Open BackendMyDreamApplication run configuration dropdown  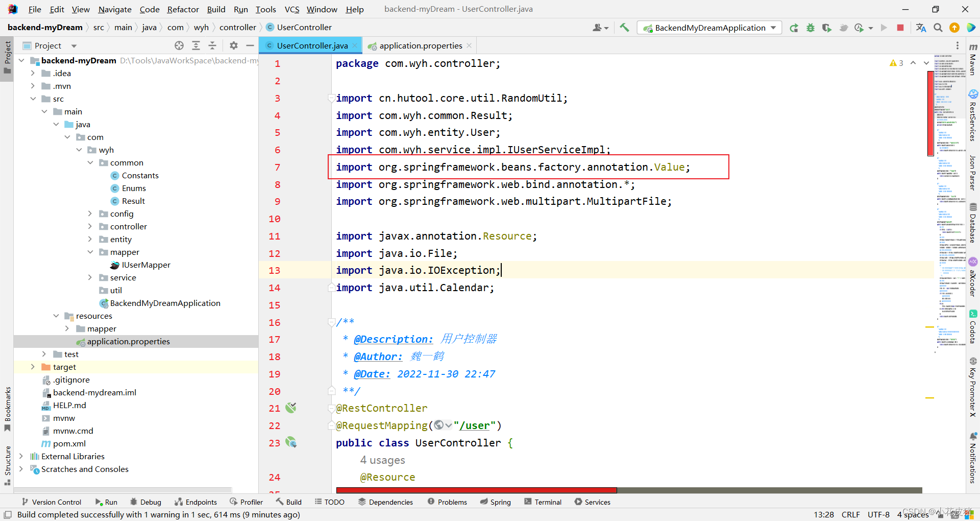click(709, 28)
